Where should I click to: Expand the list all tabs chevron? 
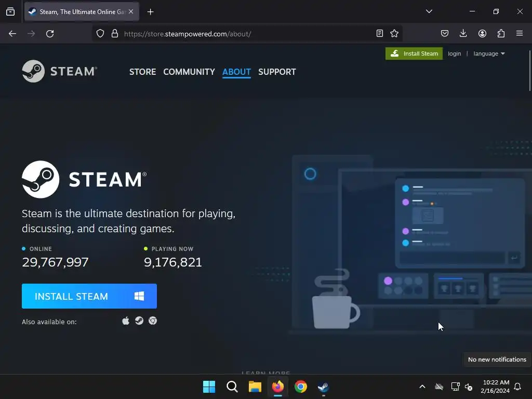[x=429, y=11]
